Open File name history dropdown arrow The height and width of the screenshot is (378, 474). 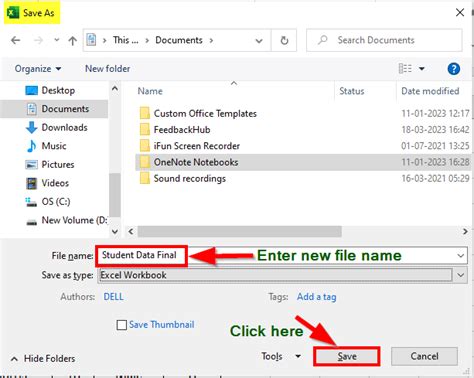pyautogui.click(x=461, y=256)
